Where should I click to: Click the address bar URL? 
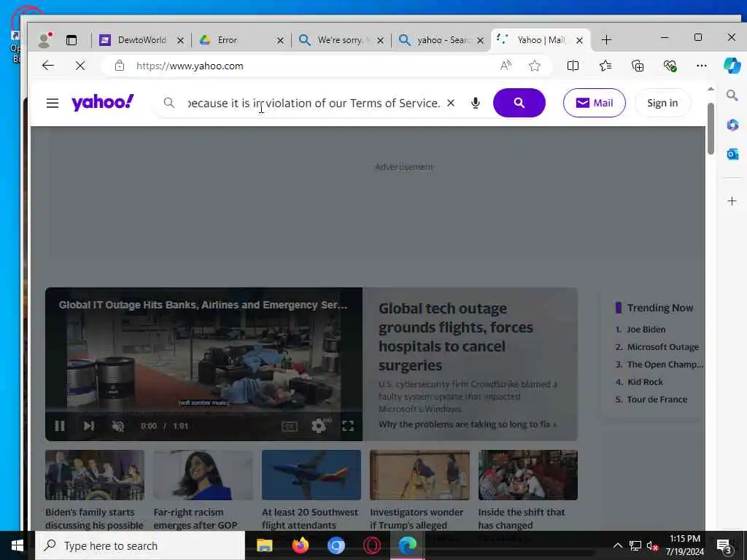tap(190, 66)
